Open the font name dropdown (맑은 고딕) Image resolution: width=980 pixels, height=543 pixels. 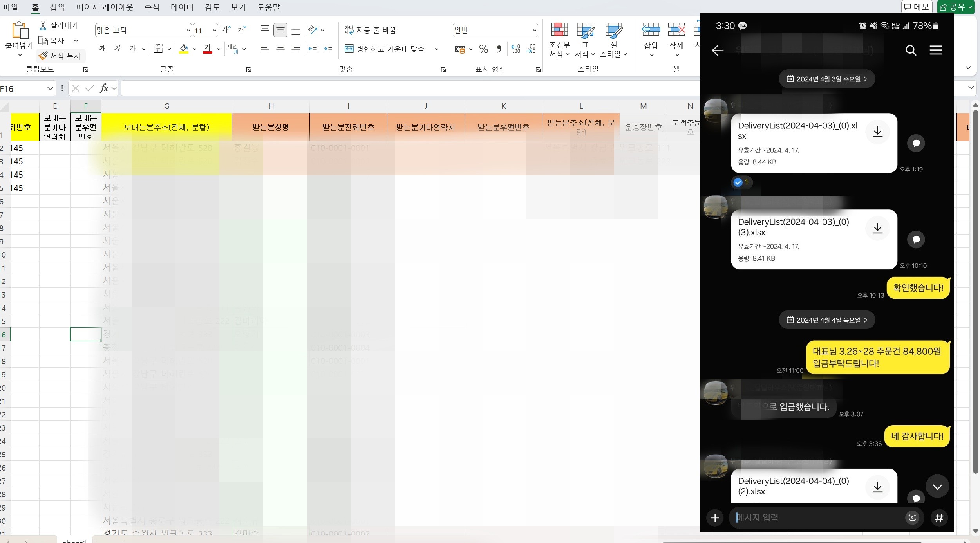188,30
